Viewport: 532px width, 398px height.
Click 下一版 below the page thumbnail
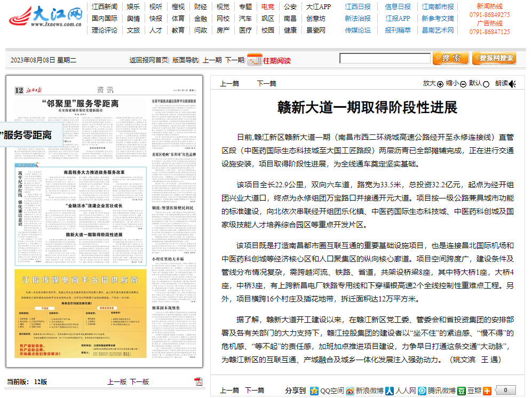139,381
